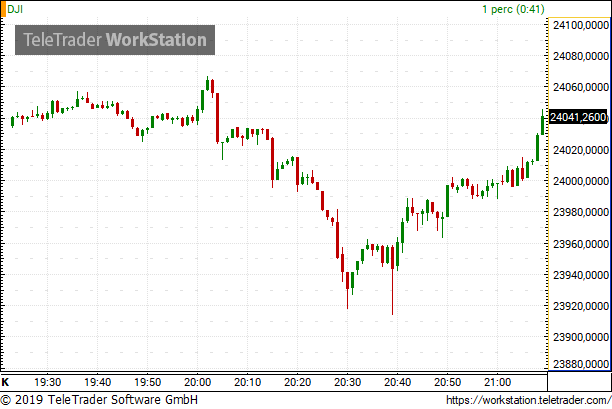Viewport: 612px width, 409px height.
Task: Click the 20:30 time axis label
Action: point(347,382)
